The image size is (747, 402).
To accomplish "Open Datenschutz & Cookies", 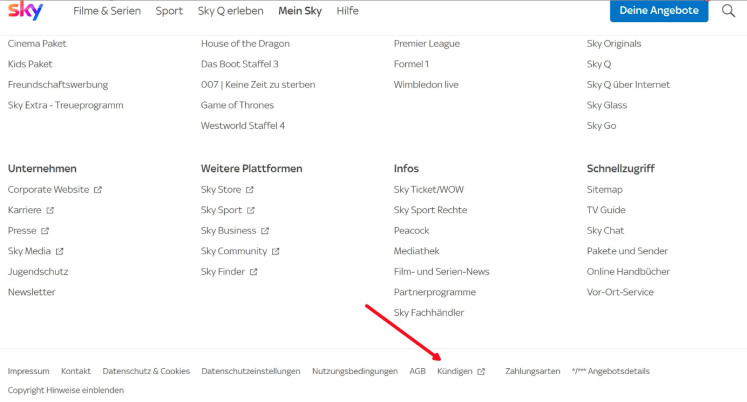I will (x=146, y=371).
